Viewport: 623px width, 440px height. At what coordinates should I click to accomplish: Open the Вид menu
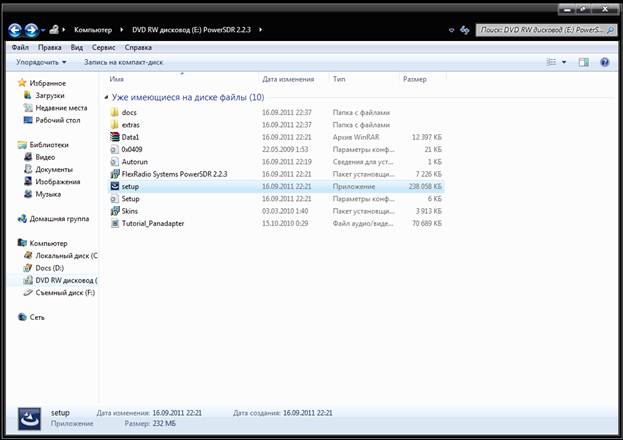coord(77,47)
